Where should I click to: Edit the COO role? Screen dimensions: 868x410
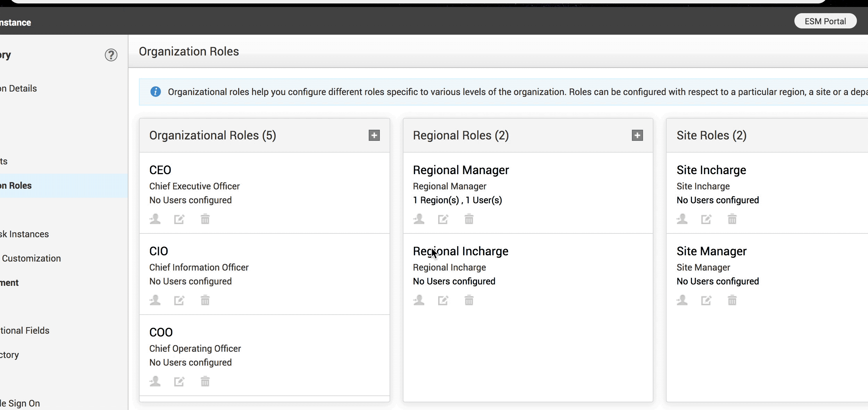(179, 382)
